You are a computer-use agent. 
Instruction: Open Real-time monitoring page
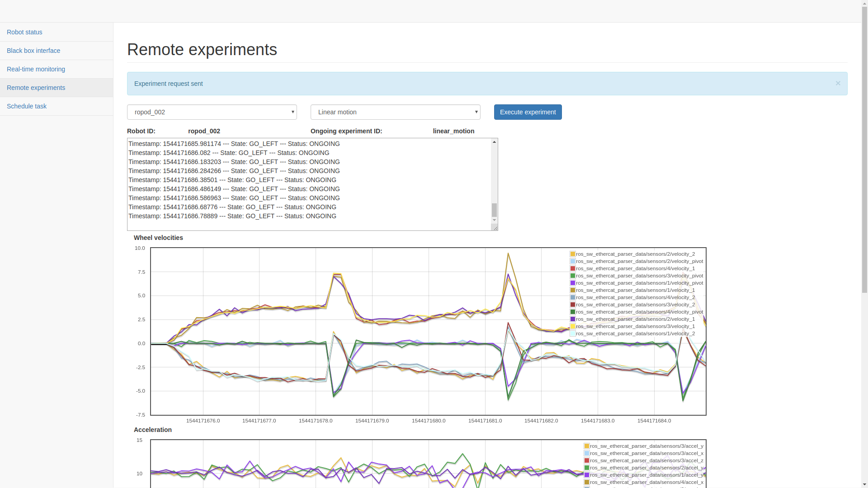[36, 69]
